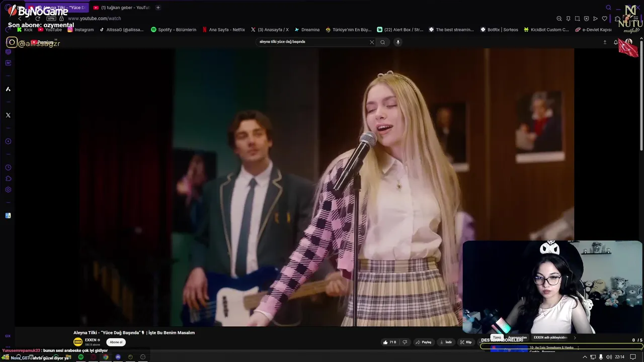Open the X (Twitter) sidebar icon
Viewport: 644px width, 362px height.
[8, 115]
